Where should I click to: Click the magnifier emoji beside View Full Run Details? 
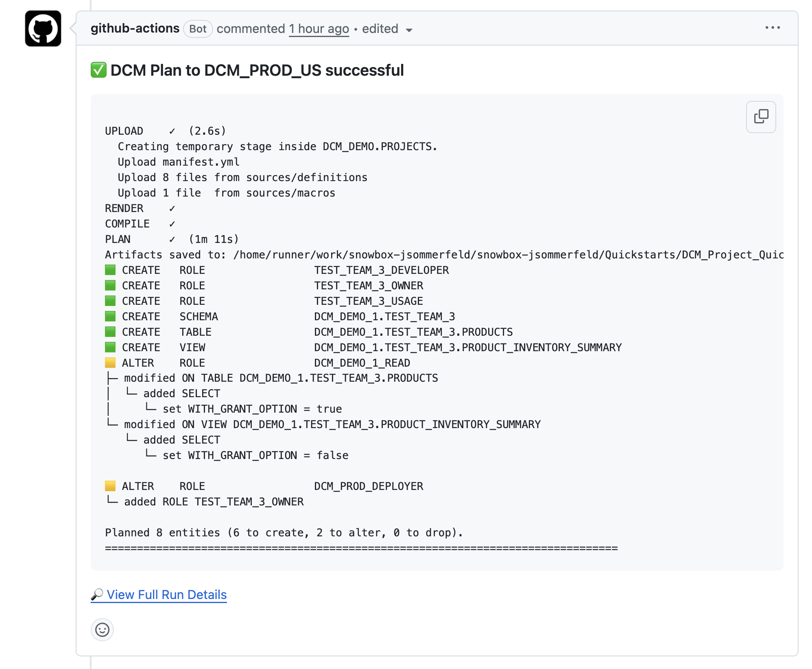[x=97, y=595]
